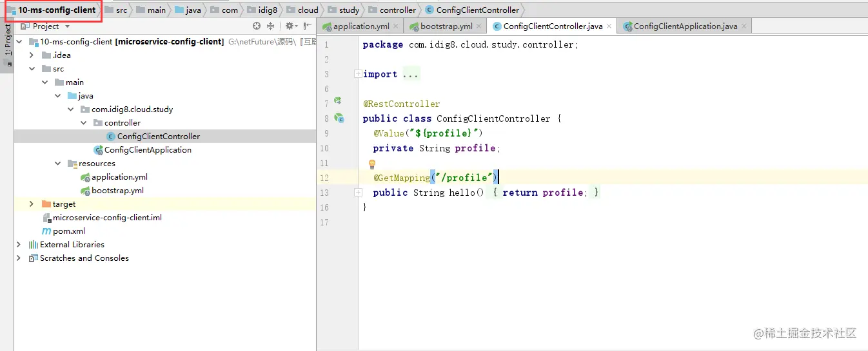868x351 pixels.
Task: Expand External Libraries node
Action: pyautogui.click(x=18, y=245)
